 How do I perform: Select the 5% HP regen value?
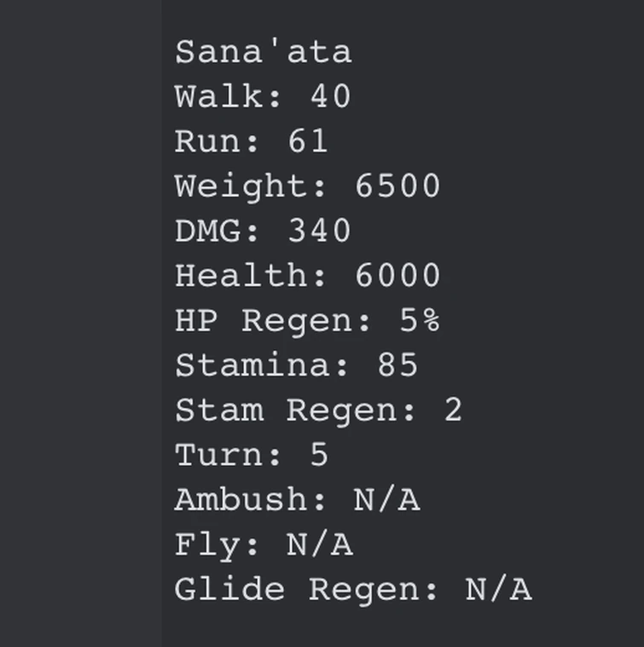click(x=420, y=321)
